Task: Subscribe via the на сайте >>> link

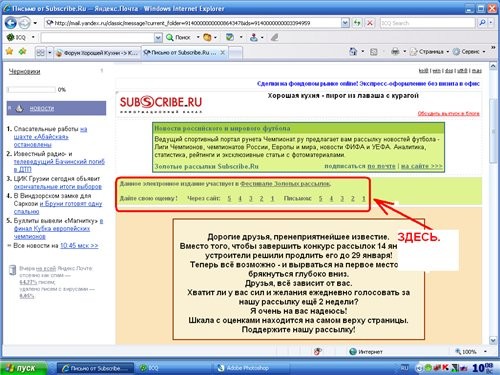Action: pos(421,166)
